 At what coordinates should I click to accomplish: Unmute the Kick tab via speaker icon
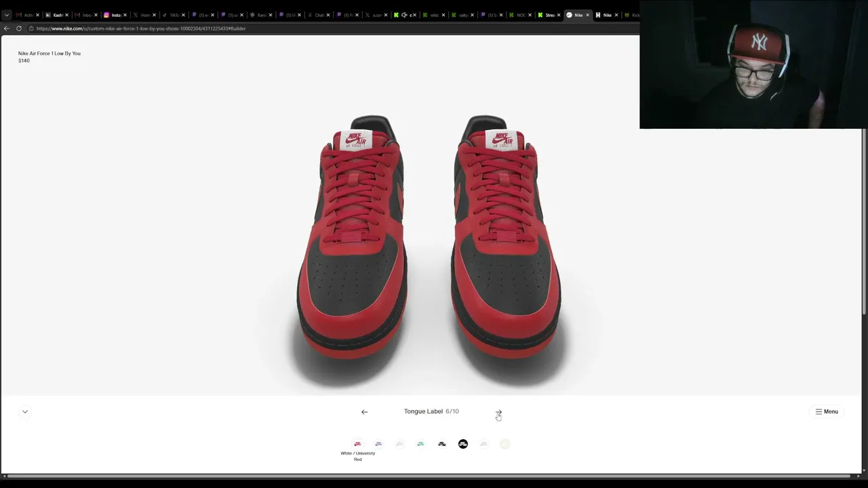[x=405, y=15]
